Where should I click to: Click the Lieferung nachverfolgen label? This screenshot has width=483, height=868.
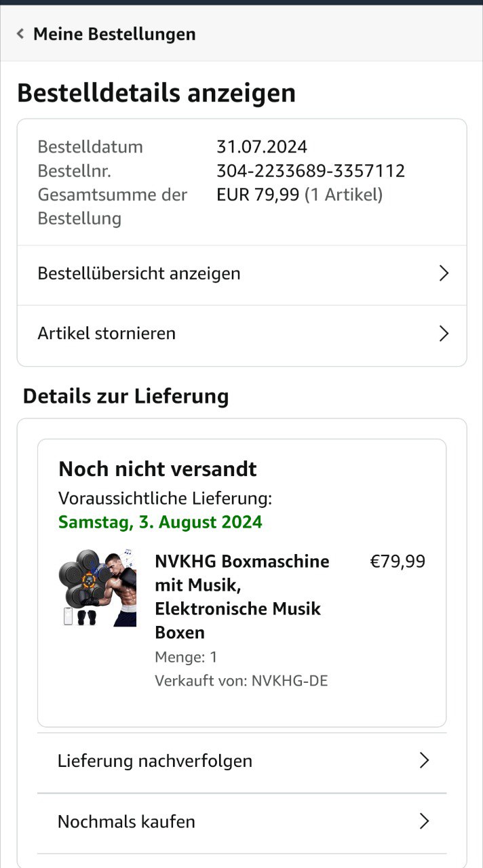155,761
